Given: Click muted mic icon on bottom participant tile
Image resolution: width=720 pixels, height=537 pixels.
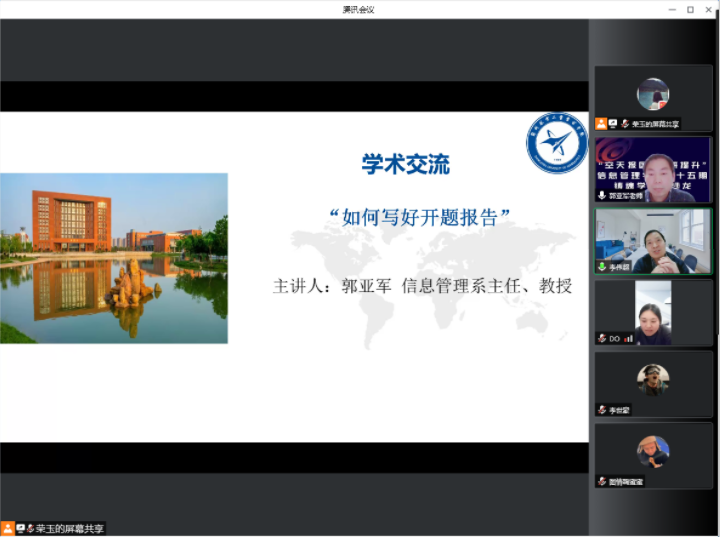Looking at the screenshot, I should [x=601, y=481].
